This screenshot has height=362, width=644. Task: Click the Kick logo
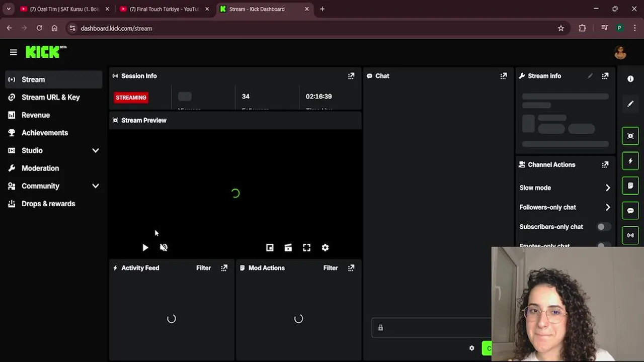[x=46, y=52]
